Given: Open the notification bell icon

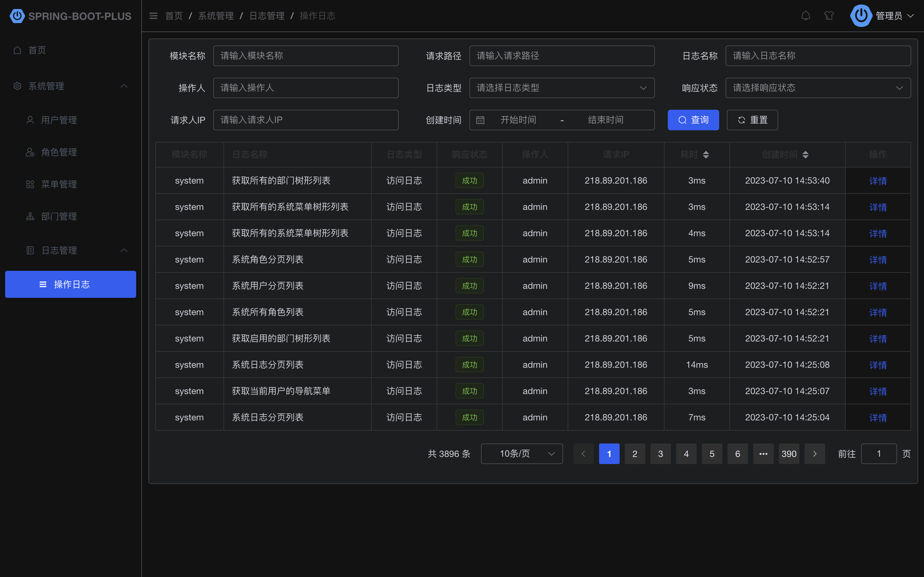Looking at the screenshot, I should point(805,16).
